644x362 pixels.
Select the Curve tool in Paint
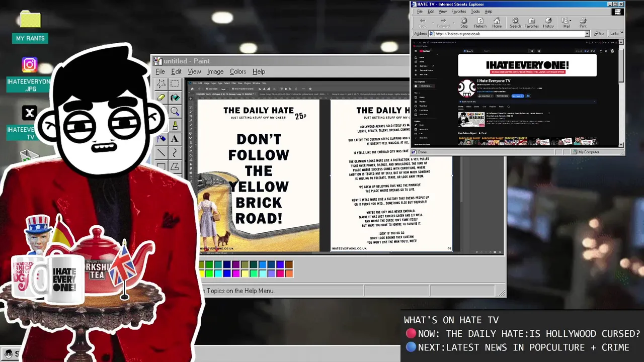coord(175,153)
